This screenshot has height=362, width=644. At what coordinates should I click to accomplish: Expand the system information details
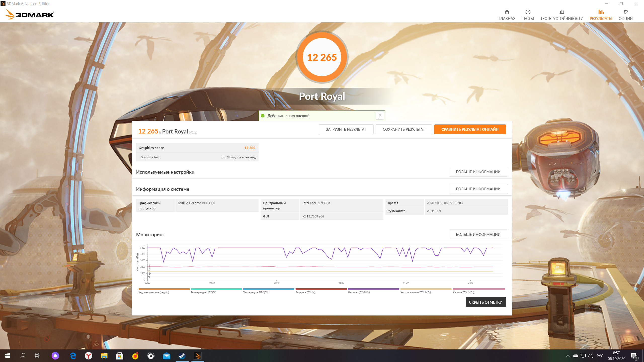pos(478,189)
